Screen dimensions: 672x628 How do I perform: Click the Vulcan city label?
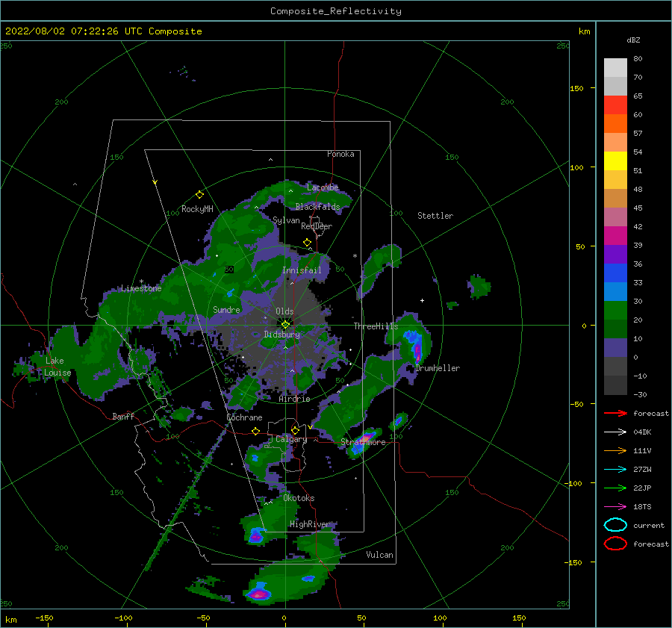pyautogui.click(x=380, y=555)
